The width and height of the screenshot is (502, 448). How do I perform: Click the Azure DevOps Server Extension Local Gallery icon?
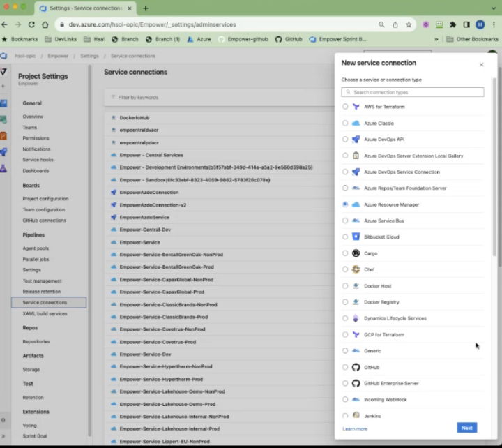[x=356, y=156]
